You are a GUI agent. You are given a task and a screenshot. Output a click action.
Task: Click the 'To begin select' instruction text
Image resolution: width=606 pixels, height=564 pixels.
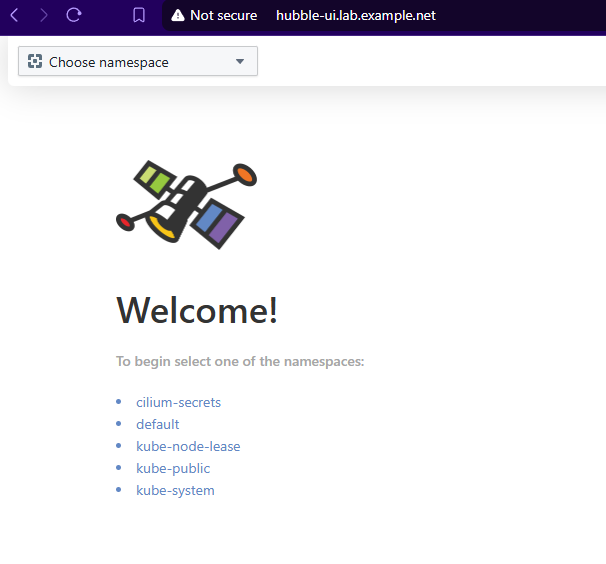click(x=240, y=361)
